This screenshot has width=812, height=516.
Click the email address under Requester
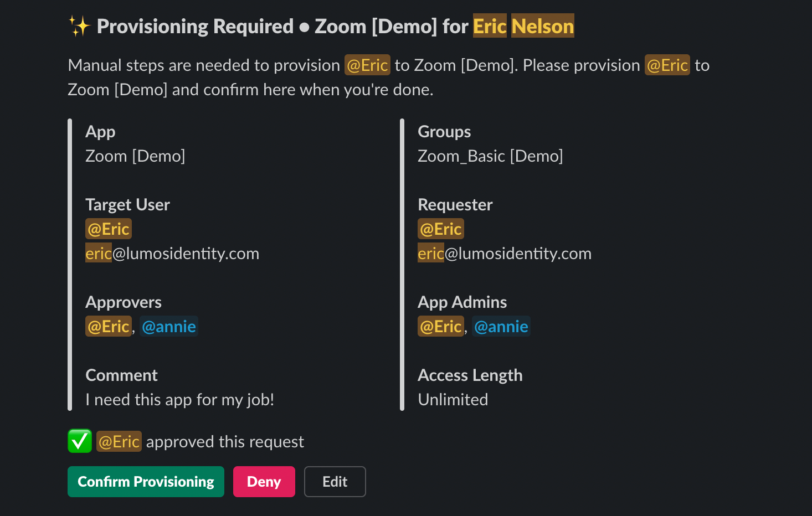pos(505,253)
